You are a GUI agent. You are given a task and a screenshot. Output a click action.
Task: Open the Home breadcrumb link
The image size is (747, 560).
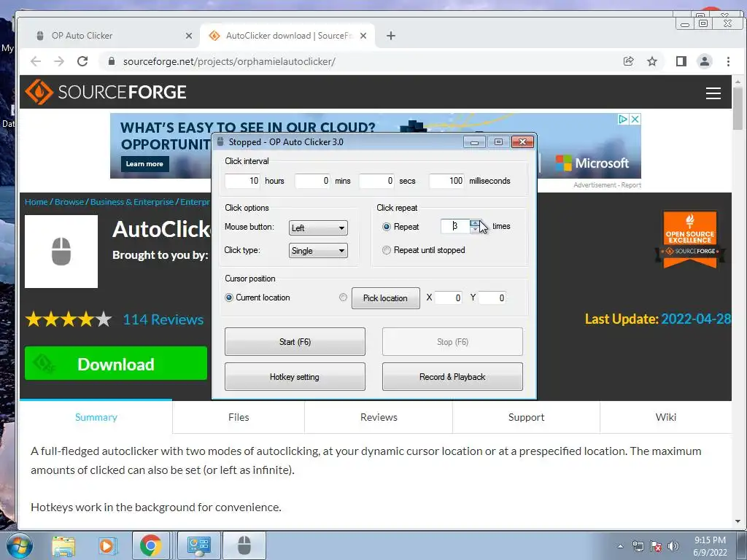pyautogui.click(x=36, y=202)
